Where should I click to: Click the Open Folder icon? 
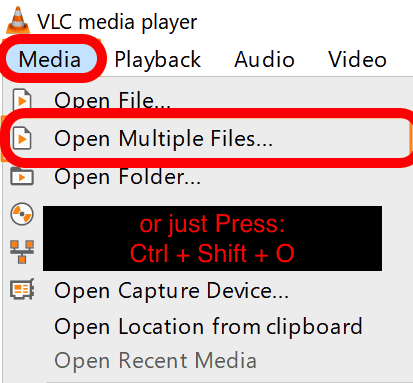tap(22, 176)
